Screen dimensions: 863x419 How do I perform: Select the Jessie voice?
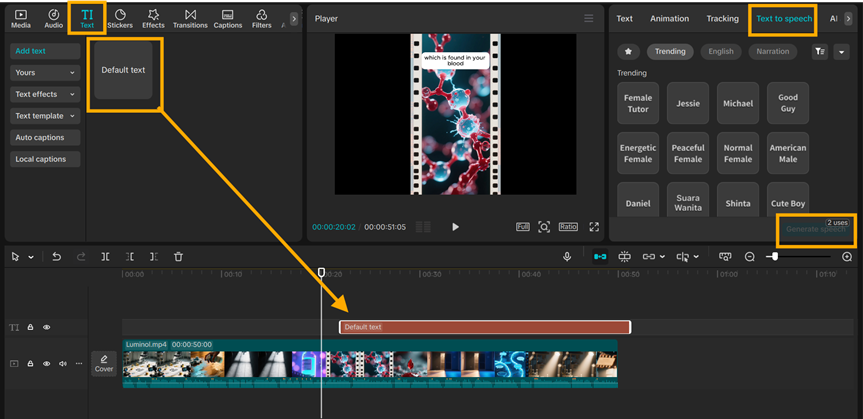(x=688, y=103)
